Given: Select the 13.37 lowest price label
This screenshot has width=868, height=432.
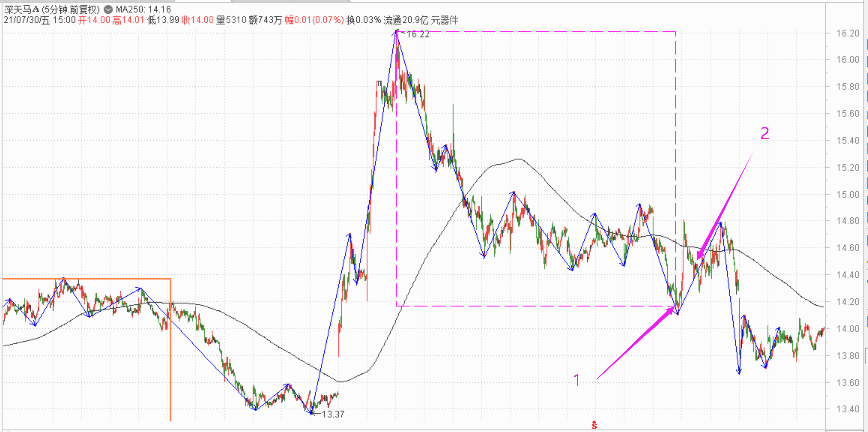Looking at the screenshot, I should tap(333, 414).
